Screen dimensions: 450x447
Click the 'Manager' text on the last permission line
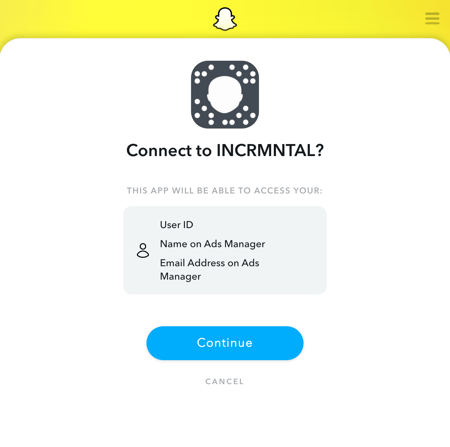180,277
